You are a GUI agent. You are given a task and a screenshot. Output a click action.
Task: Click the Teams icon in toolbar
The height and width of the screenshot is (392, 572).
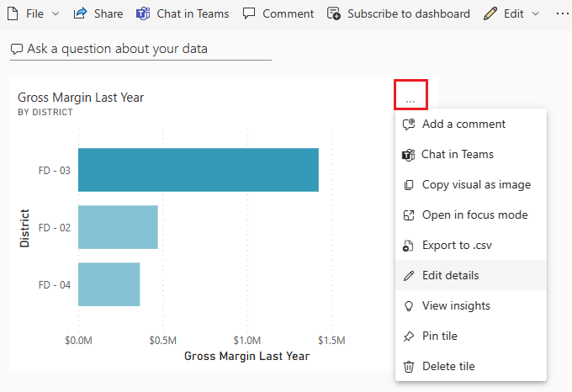coord(143,13)
